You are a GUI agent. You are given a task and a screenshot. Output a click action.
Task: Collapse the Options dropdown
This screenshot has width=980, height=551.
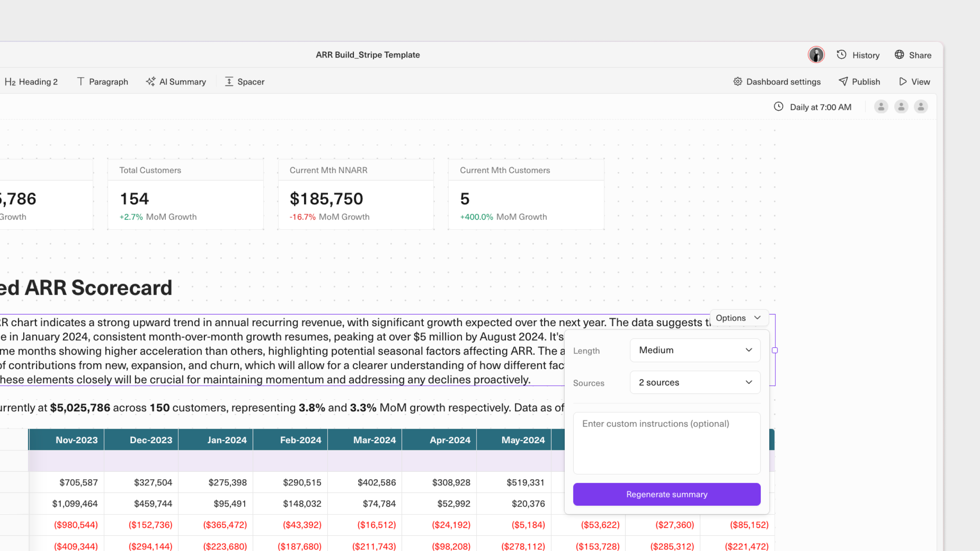click(x=739, y=318)
